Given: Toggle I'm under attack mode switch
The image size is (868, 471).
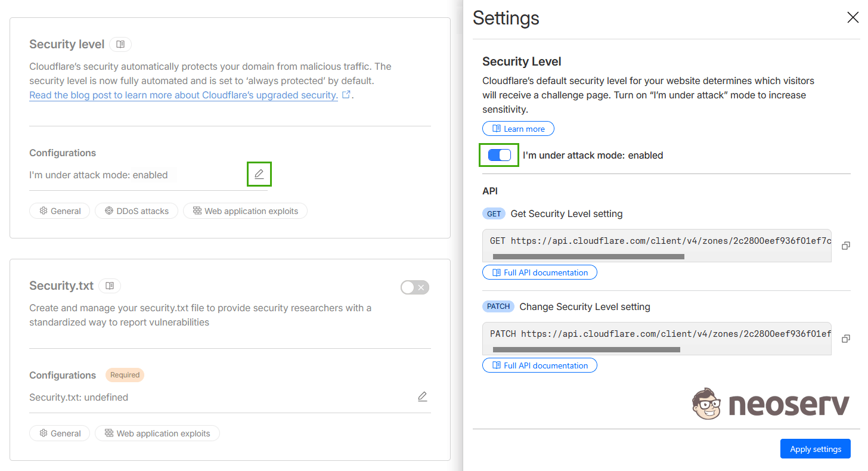Looking at the screenshot, I should (x=500, y=155).
